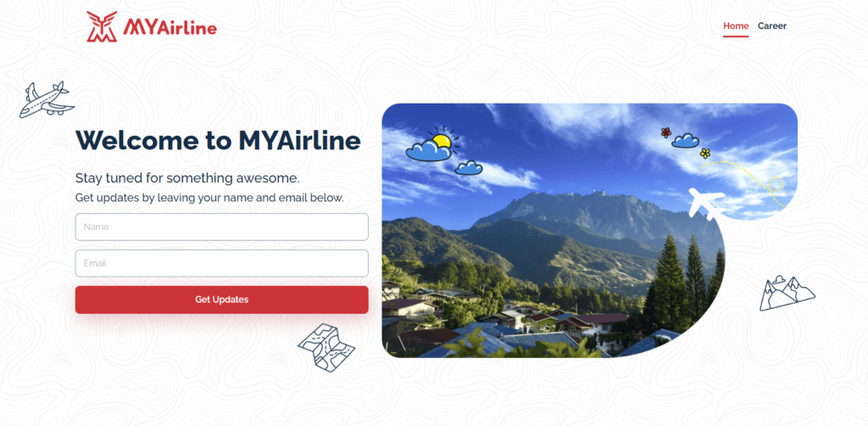The height and width of the screenshot is (426, 868).
Task: Focus the Email input field
Action: 222,264
